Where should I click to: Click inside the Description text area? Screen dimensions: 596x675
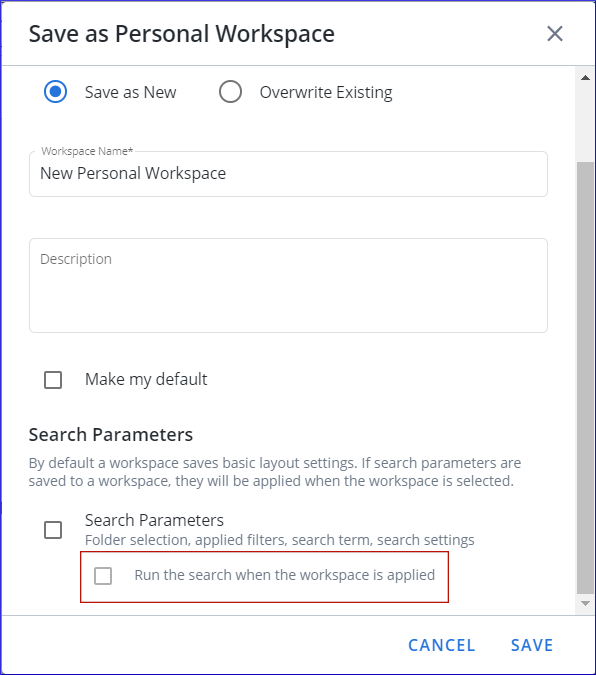tap(289, 285)
